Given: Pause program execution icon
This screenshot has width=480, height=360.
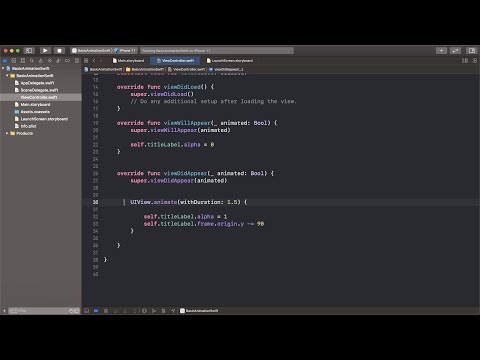Looking at the screenshot, I should 106,311.
